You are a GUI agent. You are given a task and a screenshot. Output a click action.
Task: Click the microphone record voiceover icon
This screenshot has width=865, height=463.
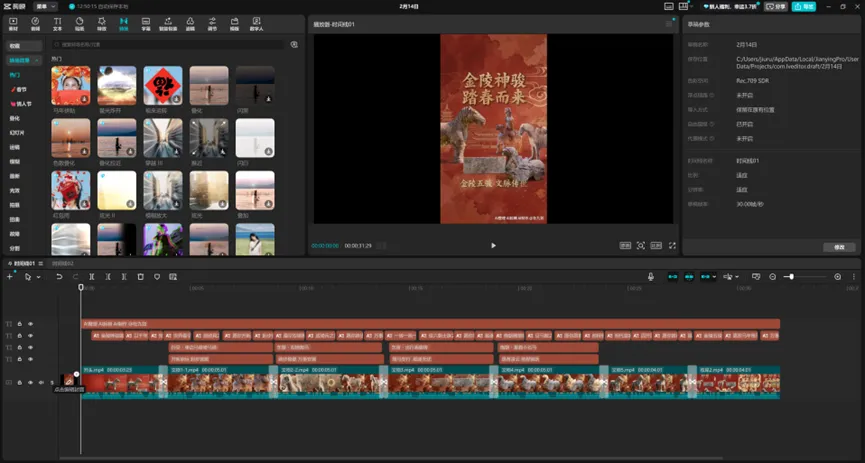(650, 276)
